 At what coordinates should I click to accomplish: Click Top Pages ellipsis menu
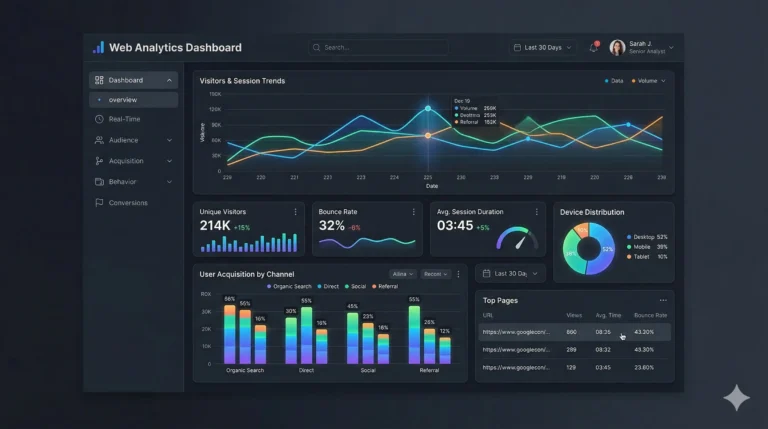tap(663, 300)
